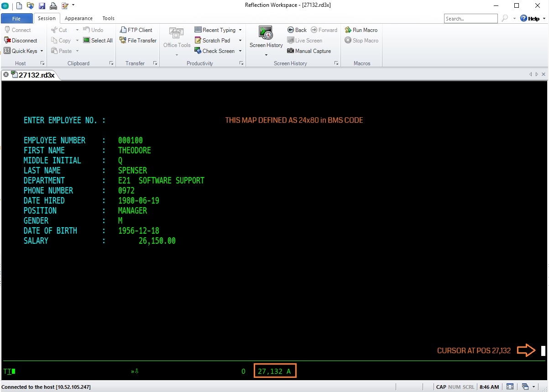The height and width of the screenshot is (392, 549).
Task: Click Manual Capture in Screen History group
Action: click(309, 51)
